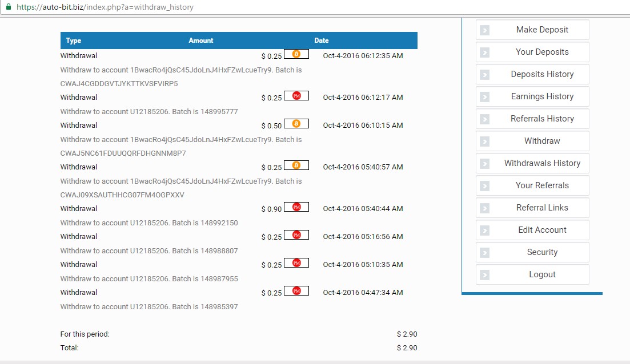Open Referral Links page
The width and height of the screenshot is (630, 364).
click(x=532, y=208)
